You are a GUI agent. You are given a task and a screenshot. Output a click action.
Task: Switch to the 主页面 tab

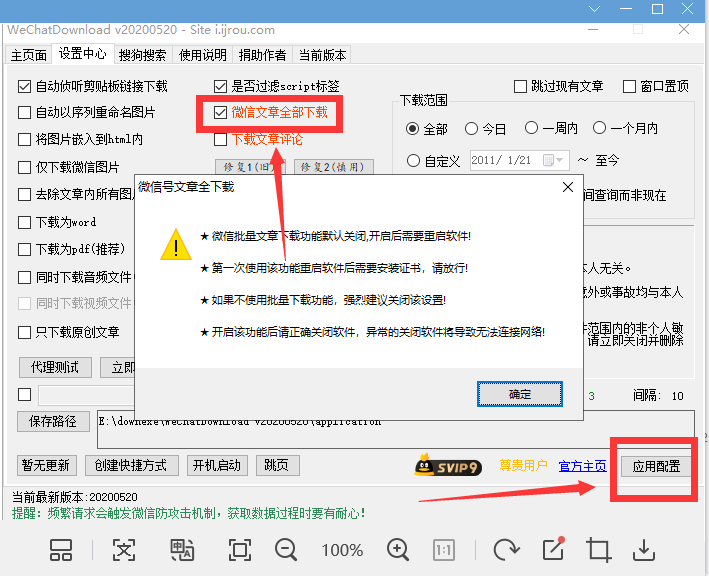28,55
